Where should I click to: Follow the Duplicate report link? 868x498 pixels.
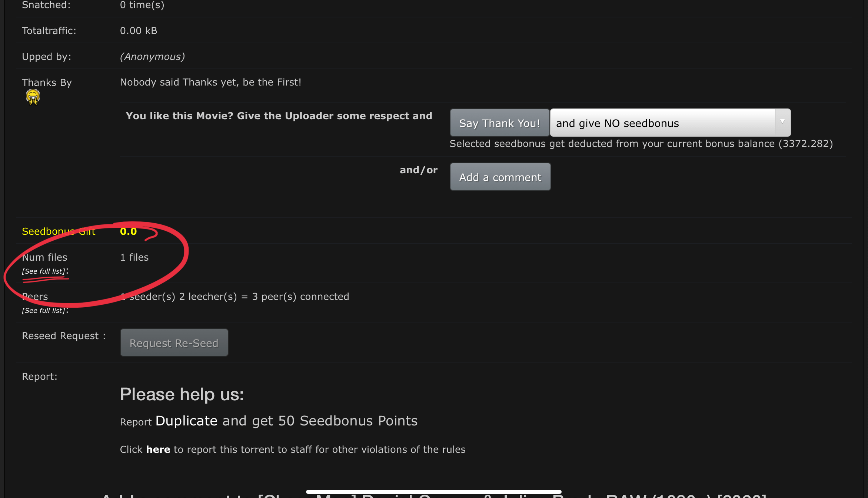tap(186, 421)
